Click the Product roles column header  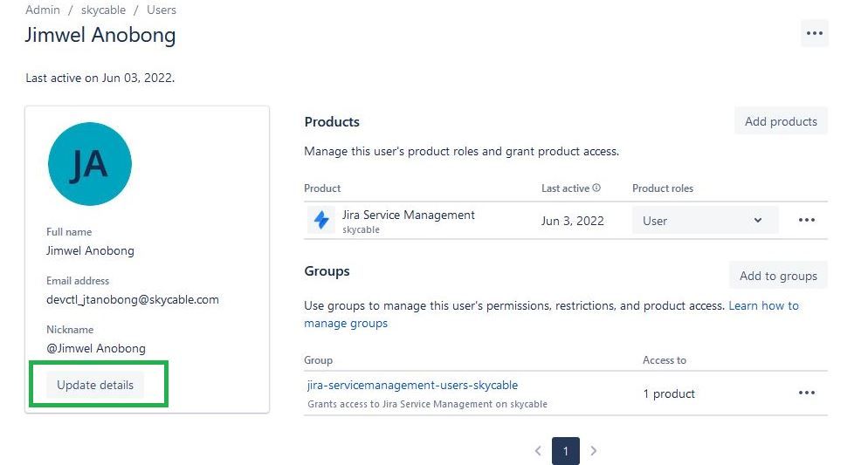[x=663, y=188]
